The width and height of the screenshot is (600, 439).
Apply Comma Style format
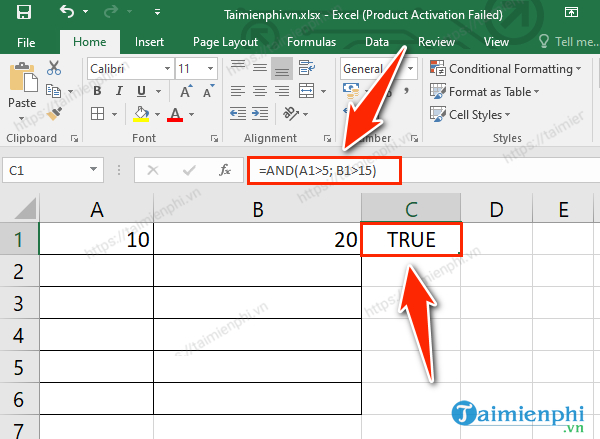pyautogui.click(x=406, y=91)
